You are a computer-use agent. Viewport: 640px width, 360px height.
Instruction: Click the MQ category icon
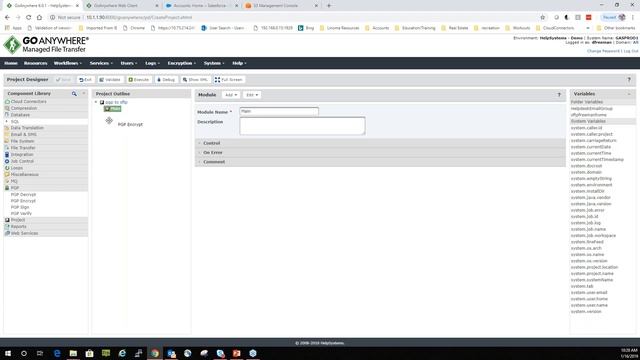tap(7, 181)
